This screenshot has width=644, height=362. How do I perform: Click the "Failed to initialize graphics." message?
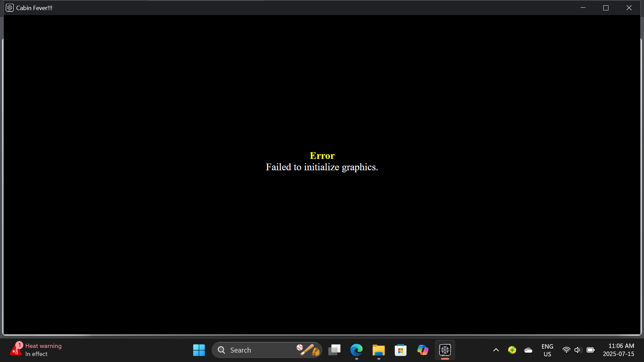click(x=322, y=167)
